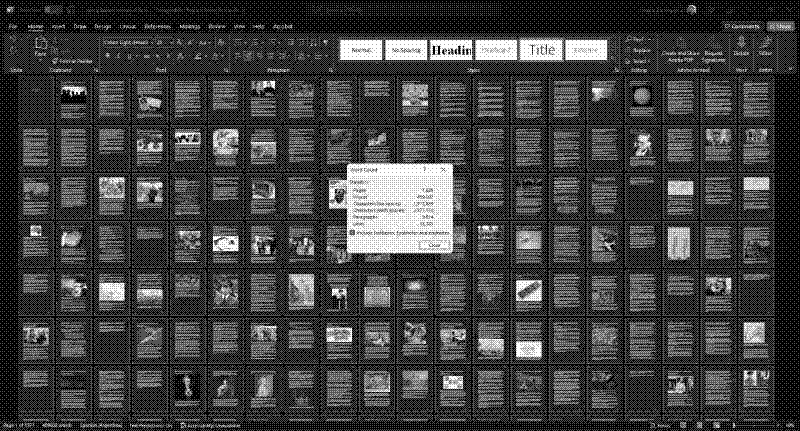Open the File menu
Screen dimensions: 800x431
click(x=13, y=27)
